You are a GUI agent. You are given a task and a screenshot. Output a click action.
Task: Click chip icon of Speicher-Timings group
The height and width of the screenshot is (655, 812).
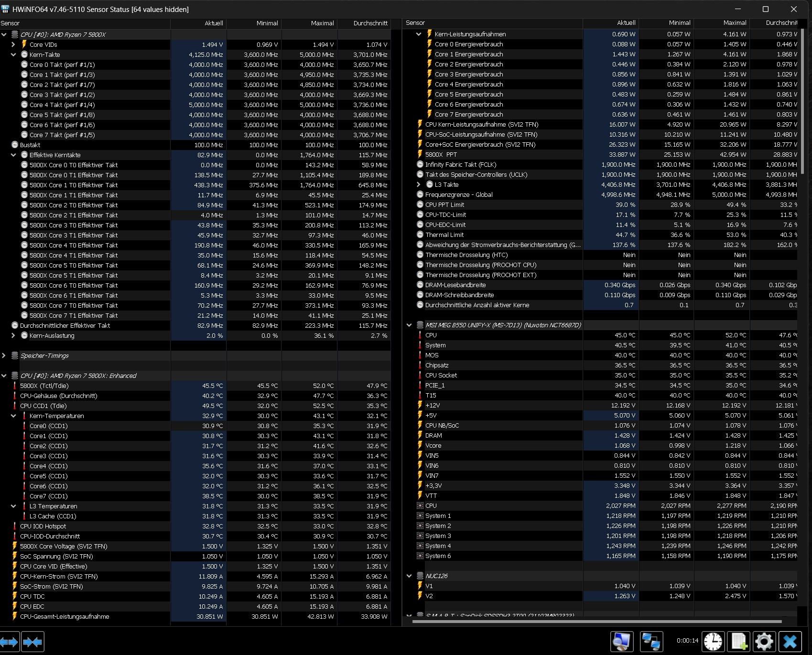click(x=15, y=355)
